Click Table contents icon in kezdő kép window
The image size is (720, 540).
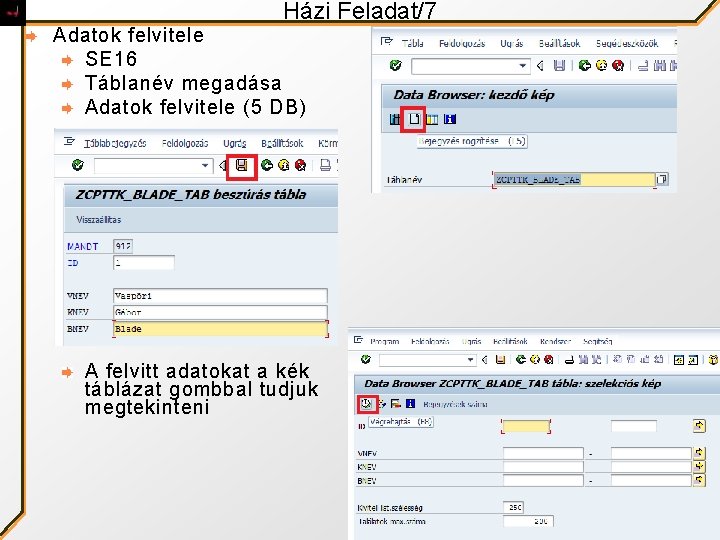coord(395,119)
